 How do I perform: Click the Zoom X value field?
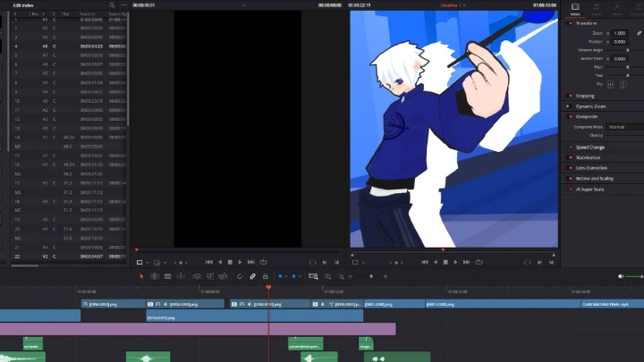click(620, 33)
